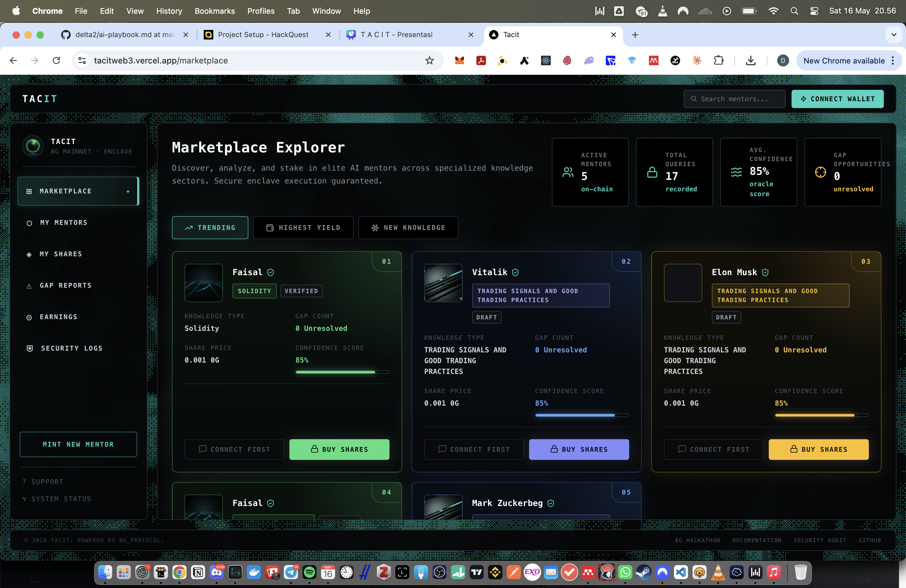Click the Elon Musk mentor avatar placeholder
The height and width of the screenshot is (588, 906).
[683, 283]
